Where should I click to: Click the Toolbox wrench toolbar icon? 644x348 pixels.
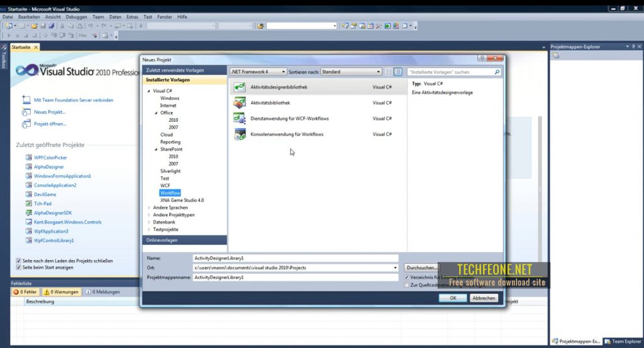pos(379,26)
